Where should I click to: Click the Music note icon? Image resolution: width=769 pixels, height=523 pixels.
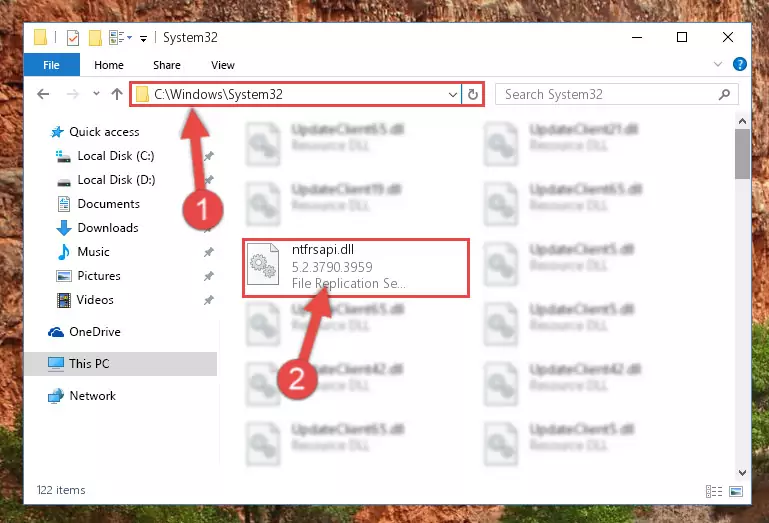click(64, 252)
